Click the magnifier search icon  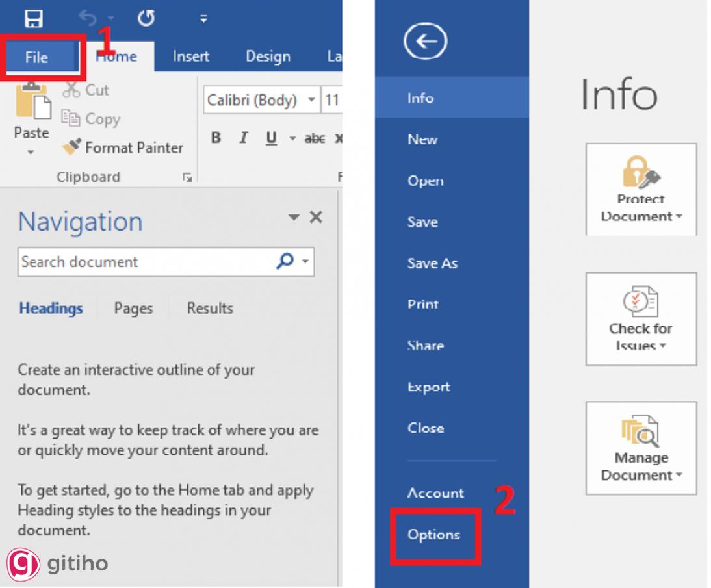click(285, 261)
